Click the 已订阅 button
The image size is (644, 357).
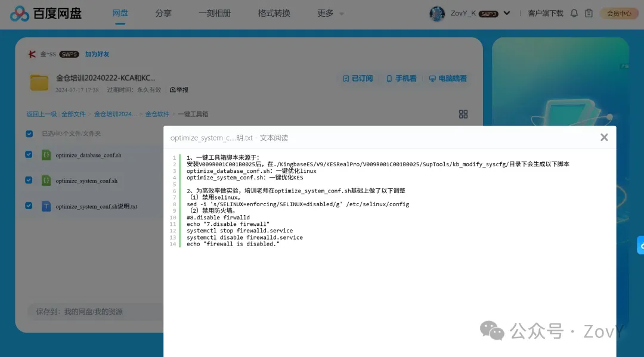[358, 79]
